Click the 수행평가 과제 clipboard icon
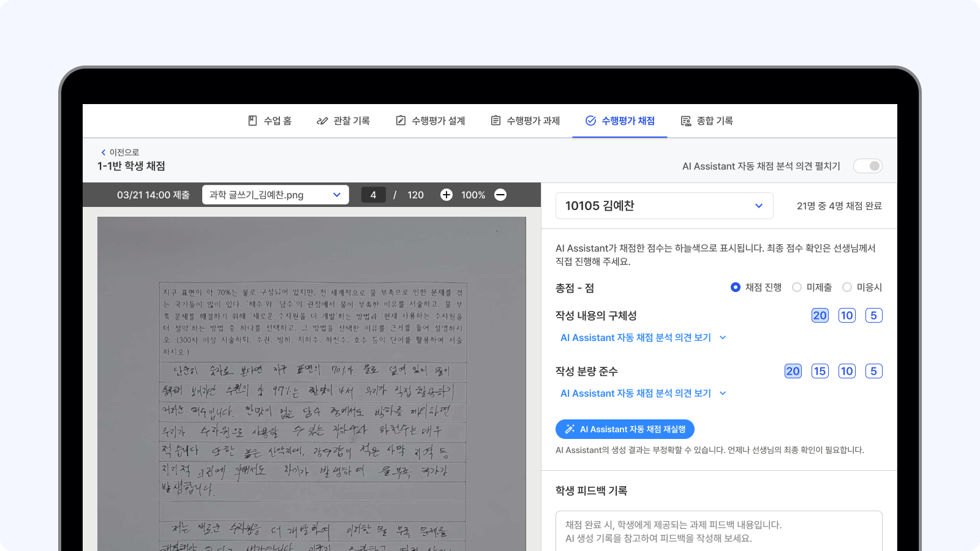 [x=496, y=121]
